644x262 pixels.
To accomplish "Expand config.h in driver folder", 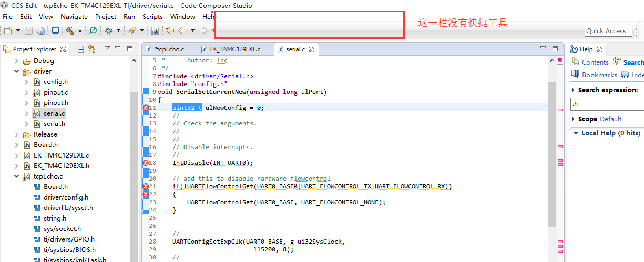I will tap(27, 82).
